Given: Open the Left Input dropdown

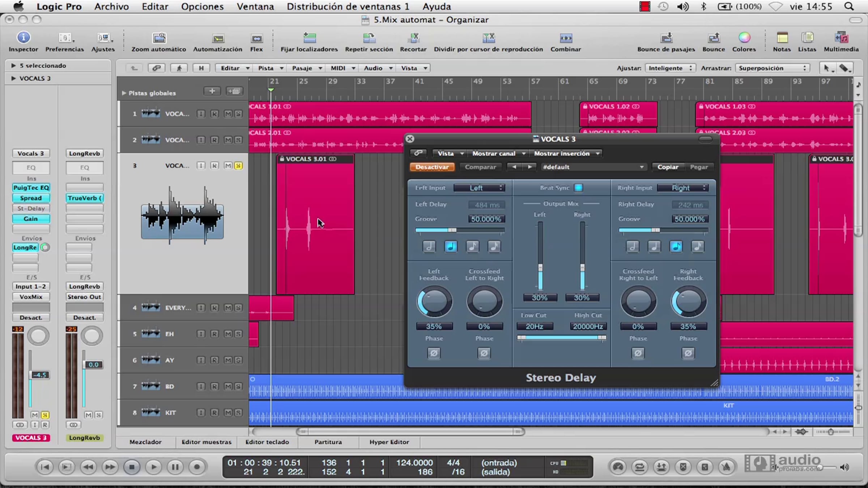Looking at the screenshot, I should point(479,188).
